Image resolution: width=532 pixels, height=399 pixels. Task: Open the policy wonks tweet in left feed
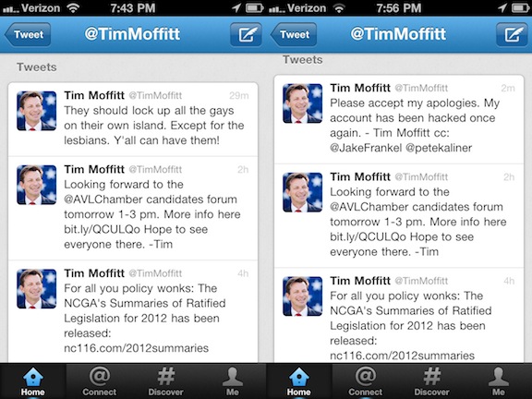pos(133,310)
